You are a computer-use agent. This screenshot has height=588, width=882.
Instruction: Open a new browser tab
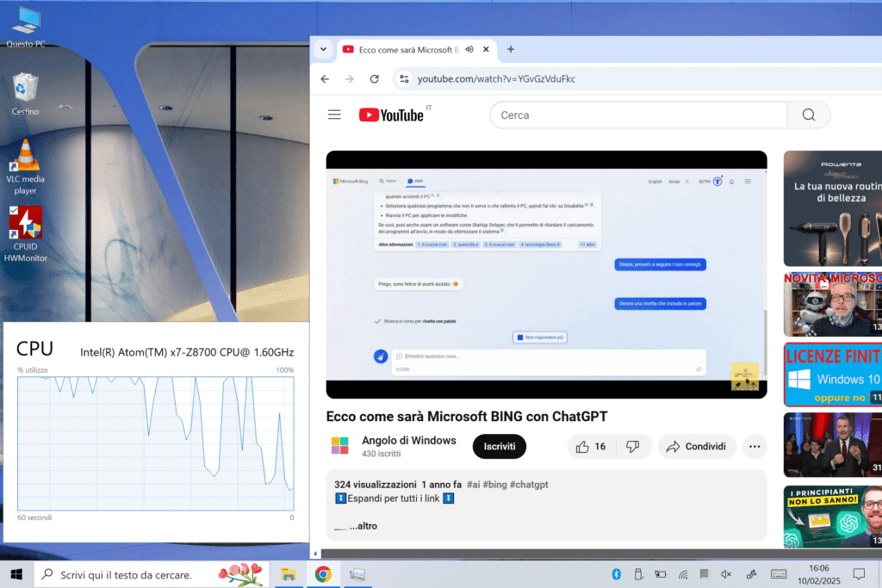tap(511, 49)
